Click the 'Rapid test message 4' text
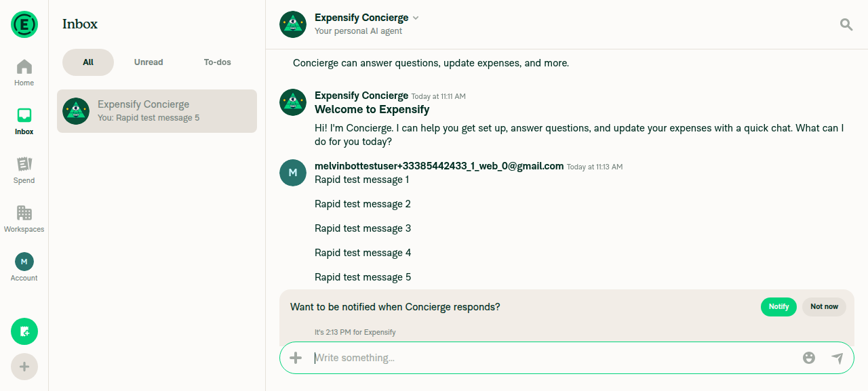868x391 pixels. (363, 253)
